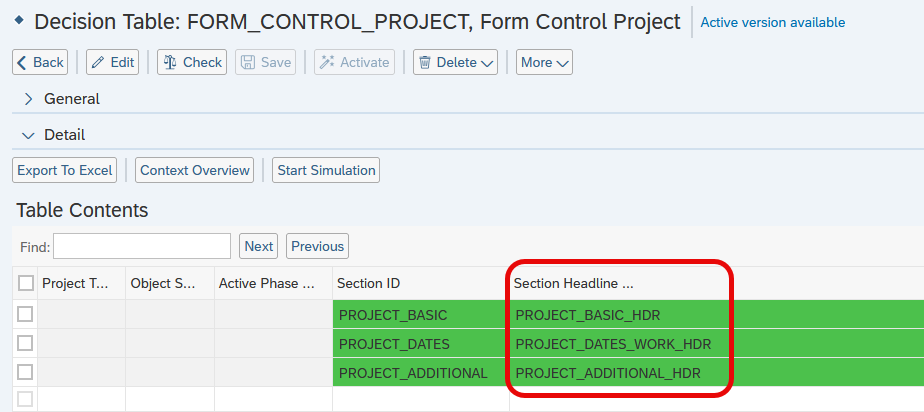
Task: Collapse the Detail section
Action: (x=29, y=134)
